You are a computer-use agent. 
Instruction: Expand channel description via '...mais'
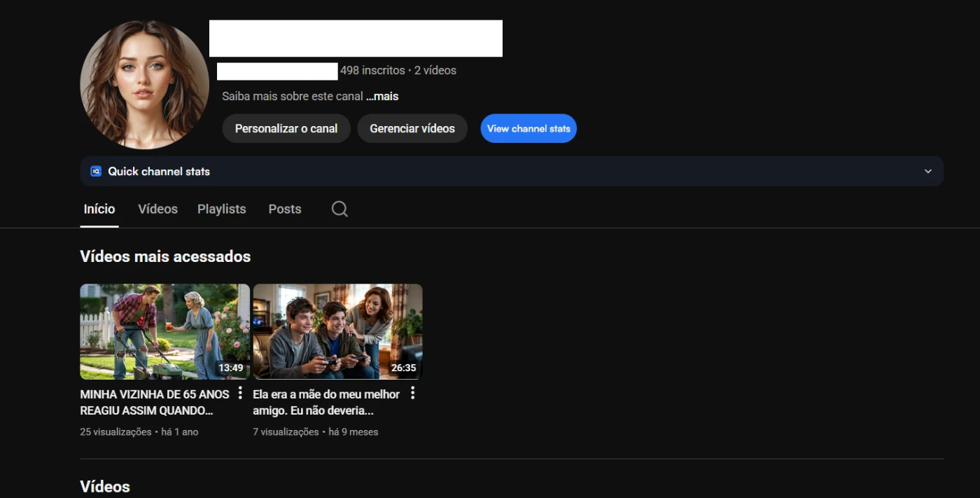point(382,96)
